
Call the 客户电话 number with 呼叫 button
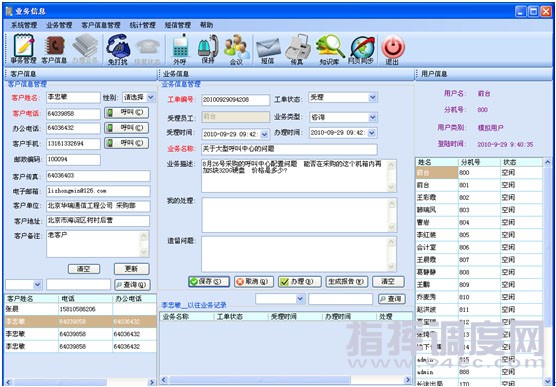[x=126, y=113]
